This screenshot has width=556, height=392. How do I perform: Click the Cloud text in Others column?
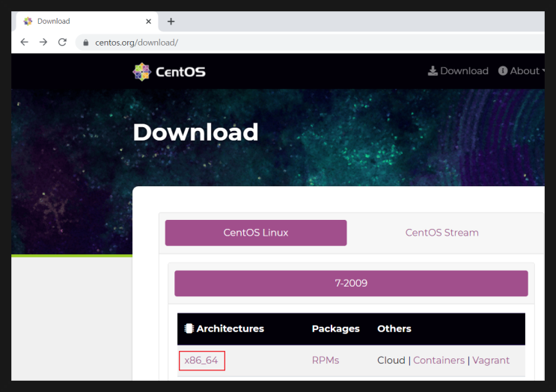[391, 361]
